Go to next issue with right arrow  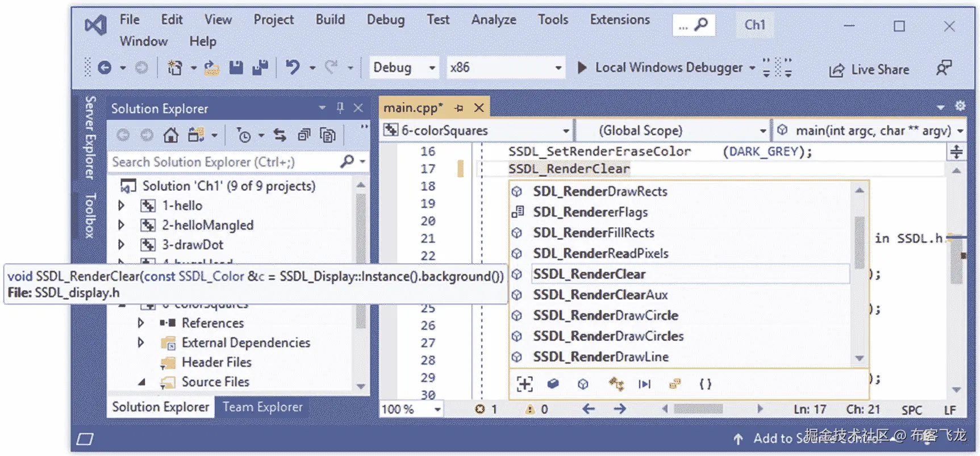coord(620,409)
